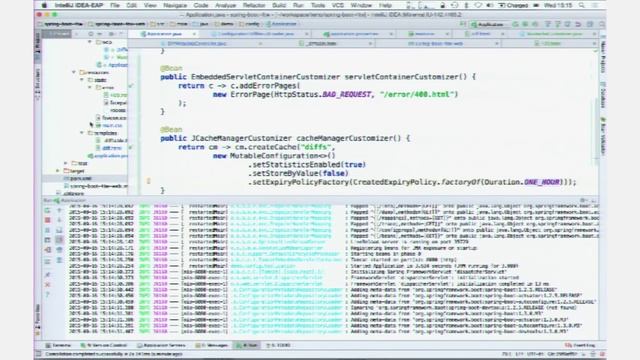Click the print icon in Run console
The image size is (640, 360).
59,250
